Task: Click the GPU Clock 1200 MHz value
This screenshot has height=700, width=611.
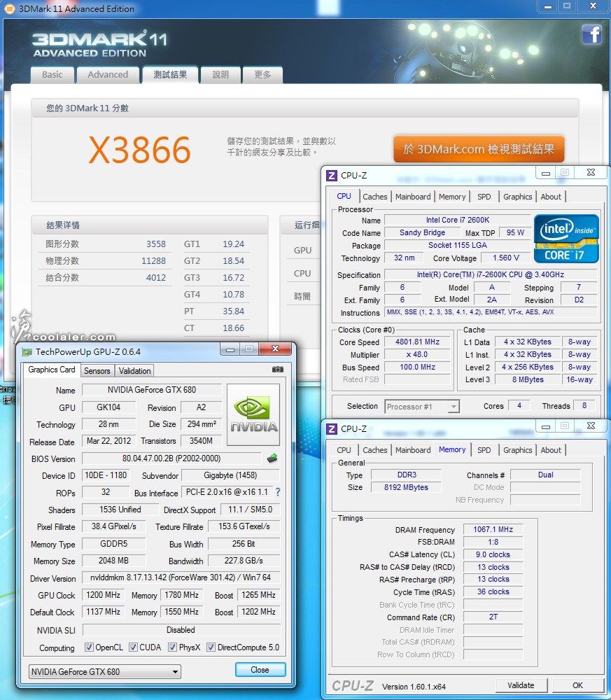Action: (103, 595)
